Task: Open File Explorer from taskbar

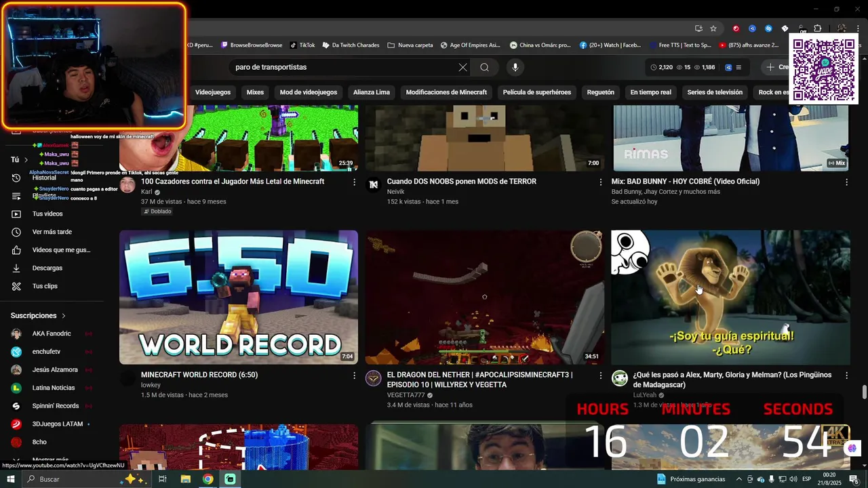Action: [185, 479]
